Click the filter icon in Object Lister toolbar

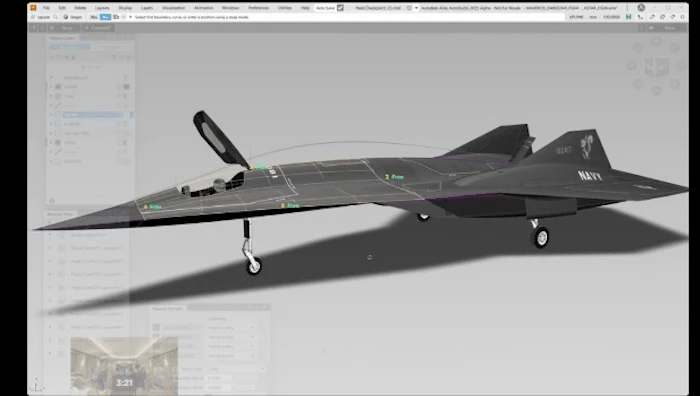pyautogui.click(x=114, y=57)
